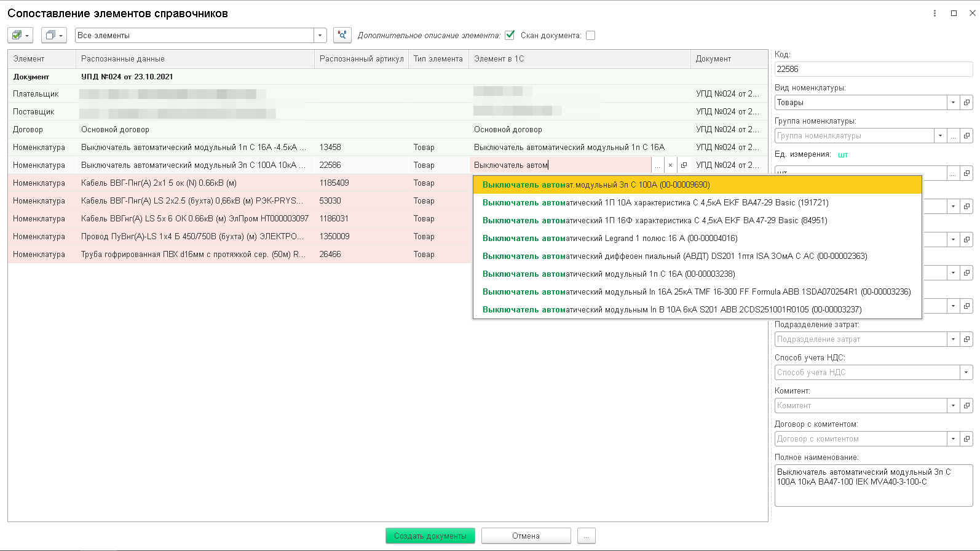Image resolution: width=980 pixels, height=551 pixels.
Task: Choose suggestion S201 ABB 2CDS251001R0105
Action: [x=697, y=310]
